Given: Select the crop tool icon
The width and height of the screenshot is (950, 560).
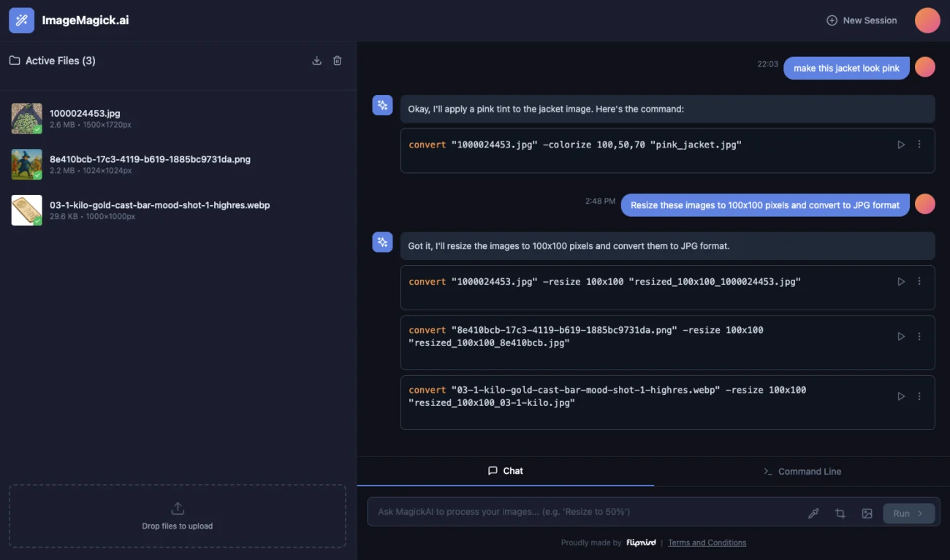Looking at the screenshot, I should click(840, 513).
